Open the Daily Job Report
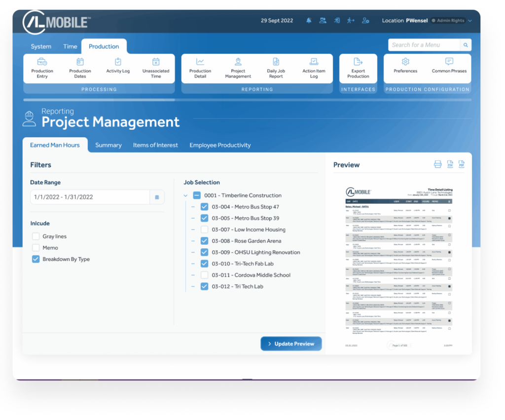The width and height of the screenshot is (505, 420). (276, 68)
